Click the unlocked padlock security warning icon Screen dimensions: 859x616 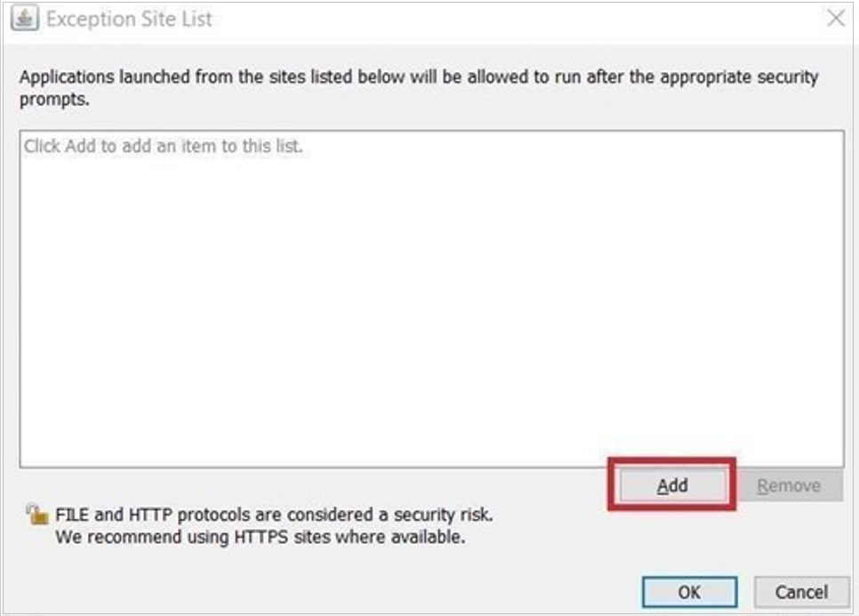(x=36, y=515)
